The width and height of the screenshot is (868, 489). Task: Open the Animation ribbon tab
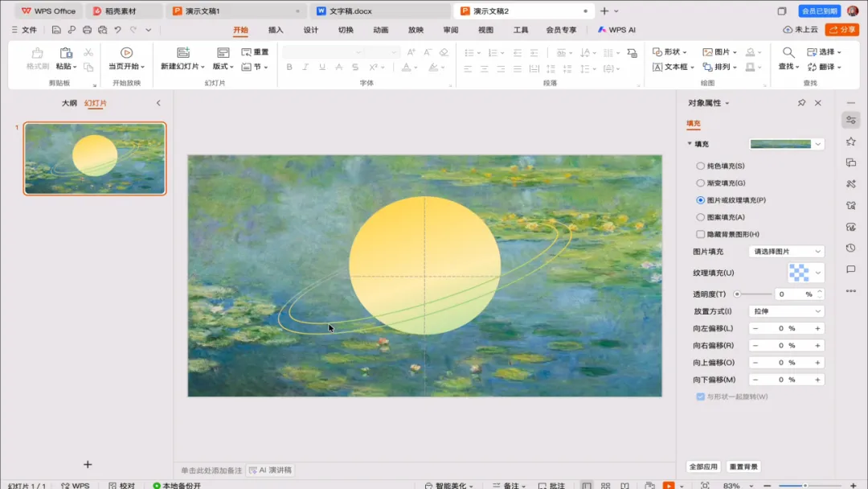pos(380,30)
